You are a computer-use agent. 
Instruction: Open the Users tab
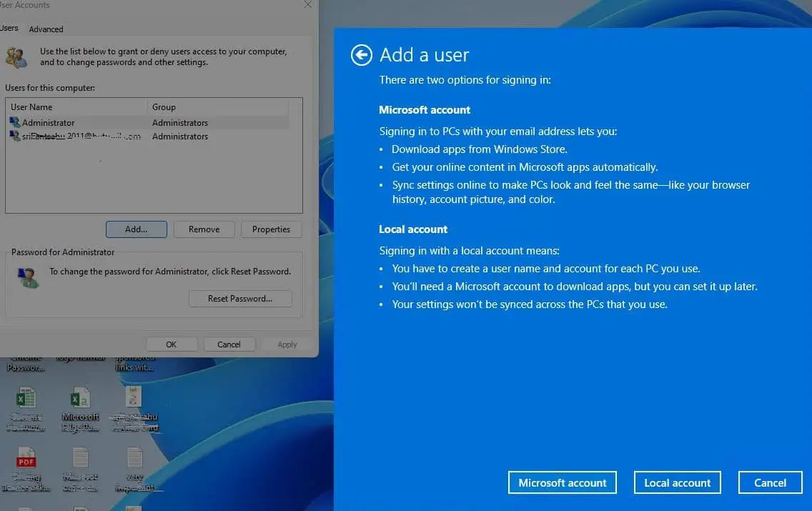click(x=9, y=29)
